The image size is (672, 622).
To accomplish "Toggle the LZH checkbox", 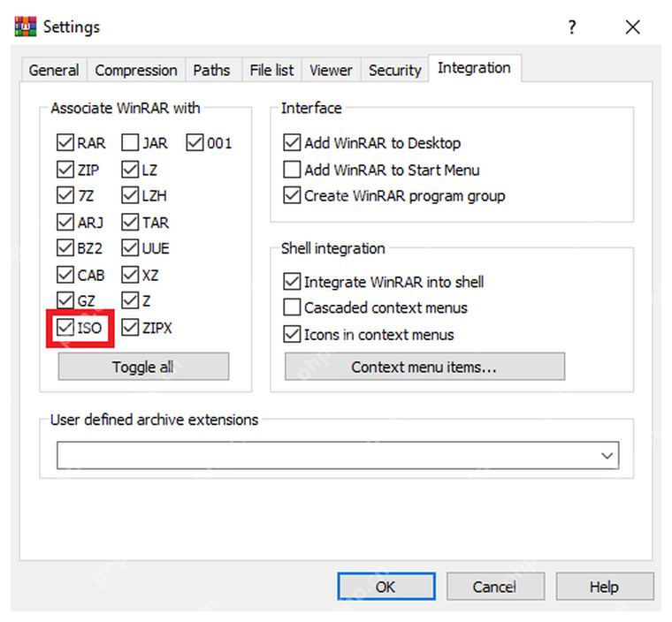I will [x=130, y=195].
